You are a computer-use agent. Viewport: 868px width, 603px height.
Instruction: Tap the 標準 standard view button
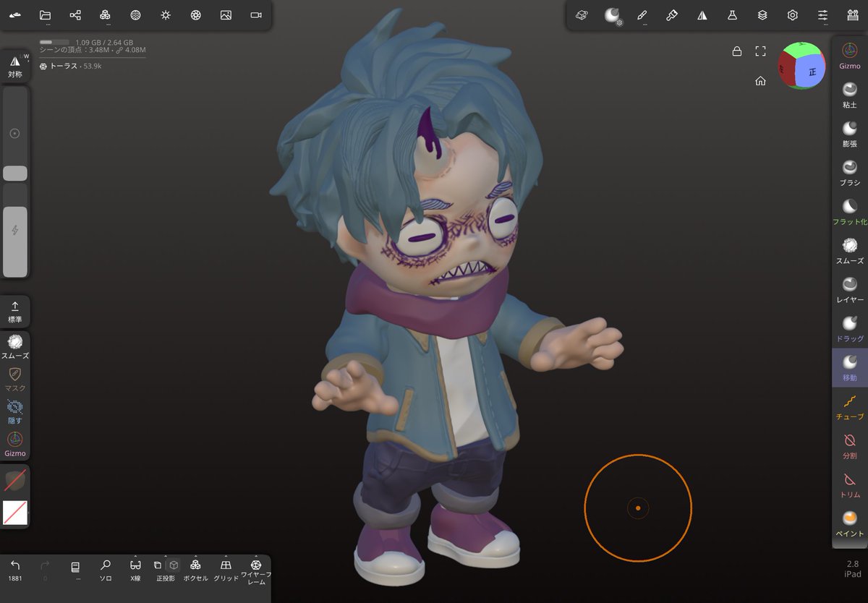pos(15,312)
